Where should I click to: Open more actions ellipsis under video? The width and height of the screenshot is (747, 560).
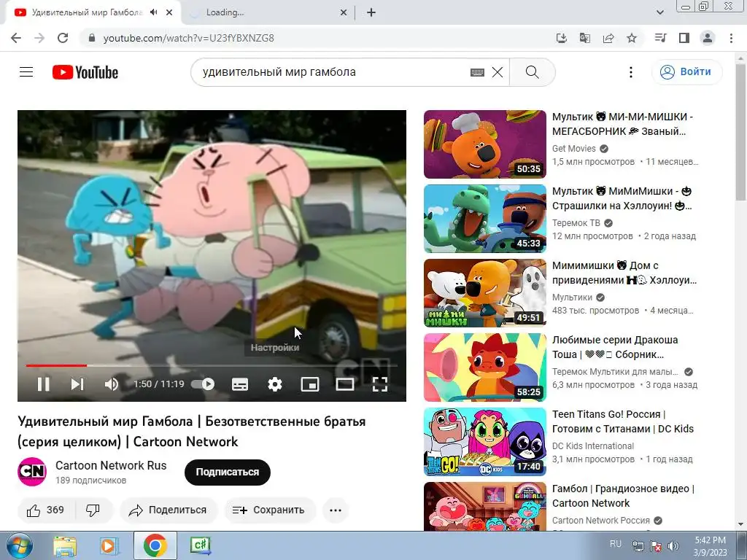336,510
